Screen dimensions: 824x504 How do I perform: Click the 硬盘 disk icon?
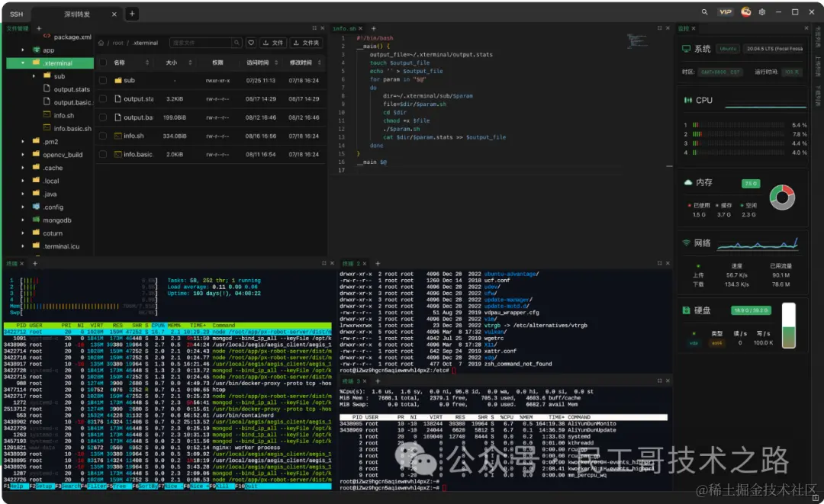click(x=686, y=310)
